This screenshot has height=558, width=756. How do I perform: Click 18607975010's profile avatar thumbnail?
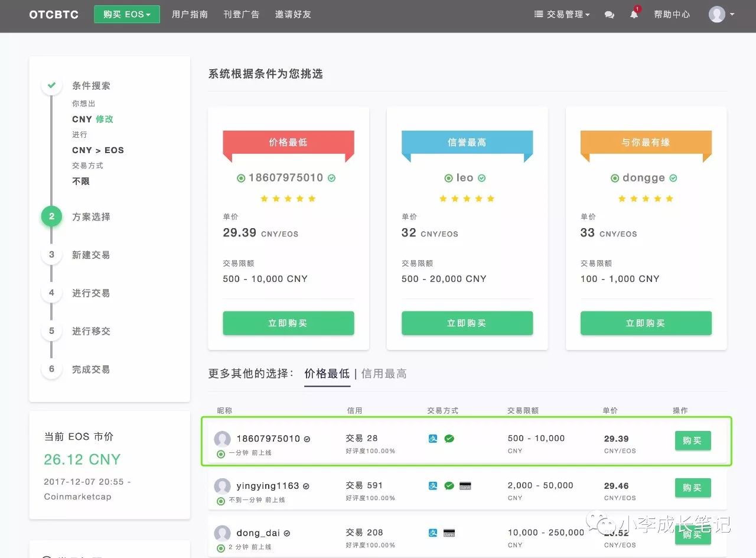[x=223, y=439]
